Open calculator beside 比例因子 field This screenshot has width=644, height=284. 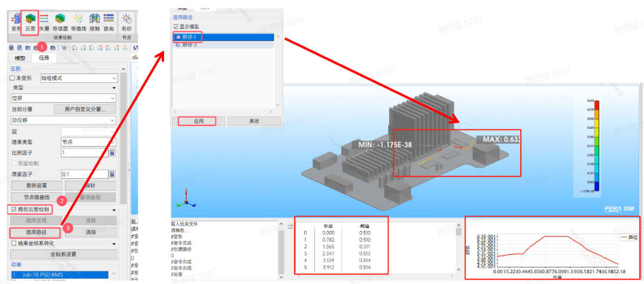pyautogui.click(x=112, y=153)
